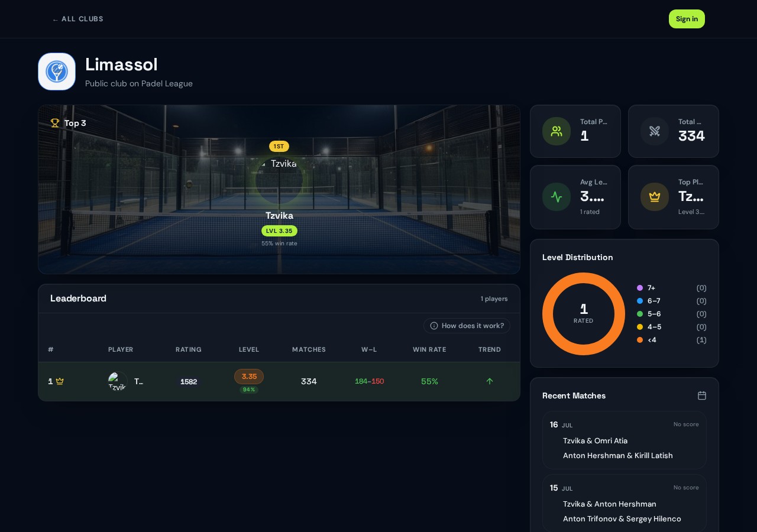This screenshot has width=757, height=532.
Task: Click Anton Hershman & Kirill Latish
Action: (x=618, y=456)
